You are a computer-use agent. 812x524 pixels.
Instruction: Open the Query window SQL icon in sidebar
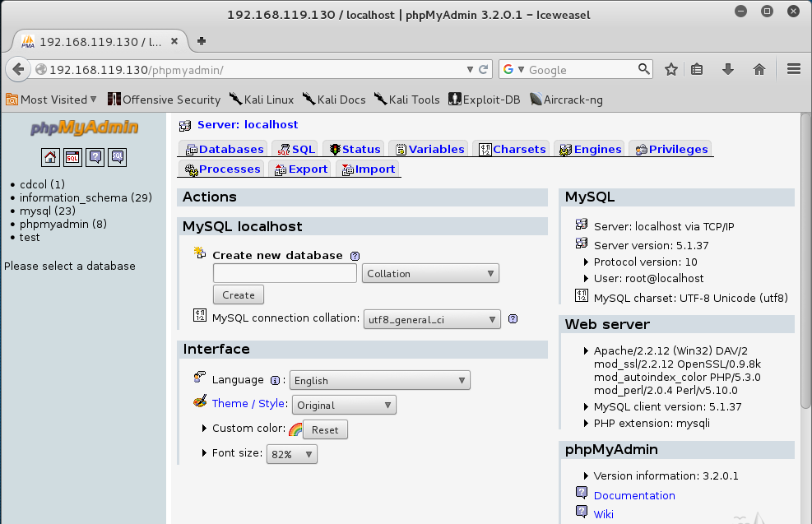72,157
